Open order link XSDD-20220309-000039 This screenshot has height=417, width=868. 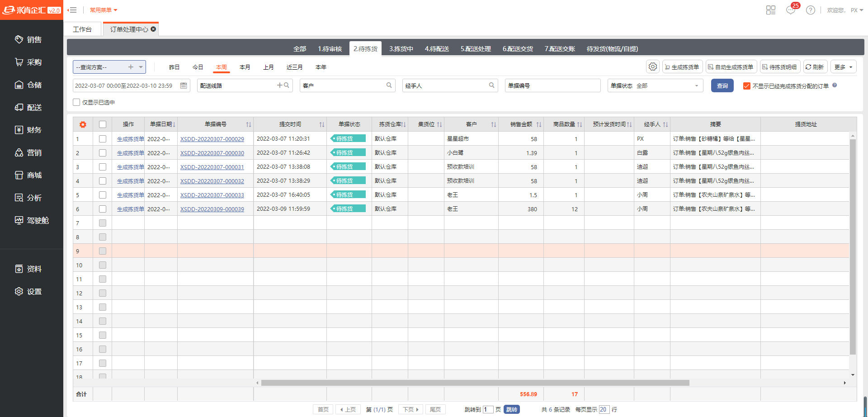click(x=212, y=209)
